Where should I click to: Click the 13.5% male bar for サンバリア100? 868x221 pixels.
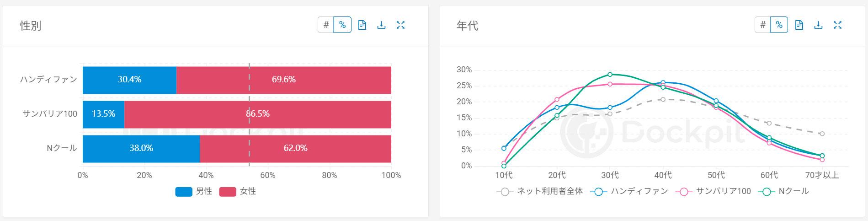tap(103, 114)
